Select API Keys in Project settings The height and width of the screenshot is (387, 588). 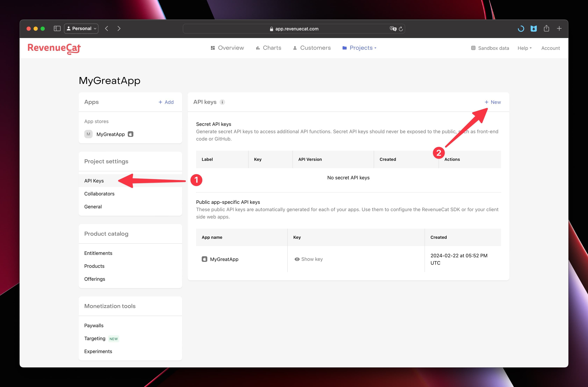point(130,181)
